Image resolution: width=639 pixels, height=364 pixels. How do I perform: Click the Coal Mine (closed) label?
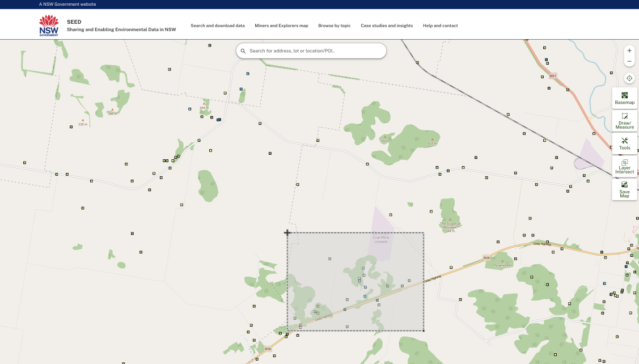(381, 239)
